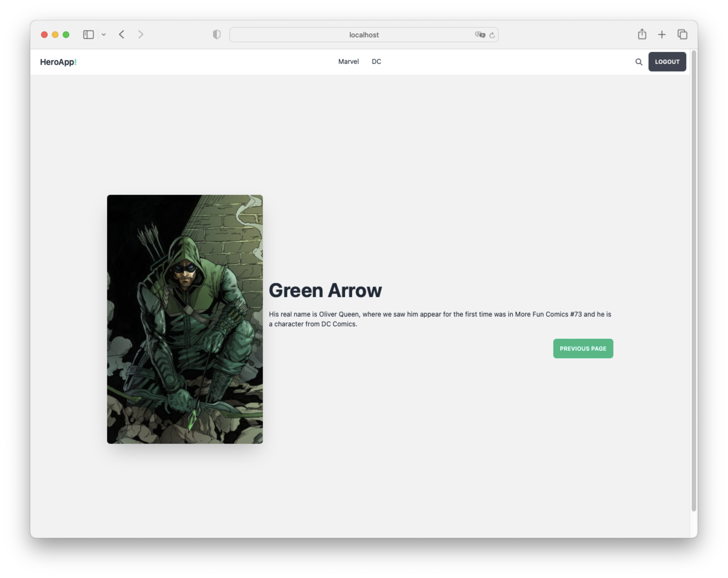The height and width of the screenshot is (578, 728).
Task: Open the Share icon in toolbar
Action: (642, 34)
